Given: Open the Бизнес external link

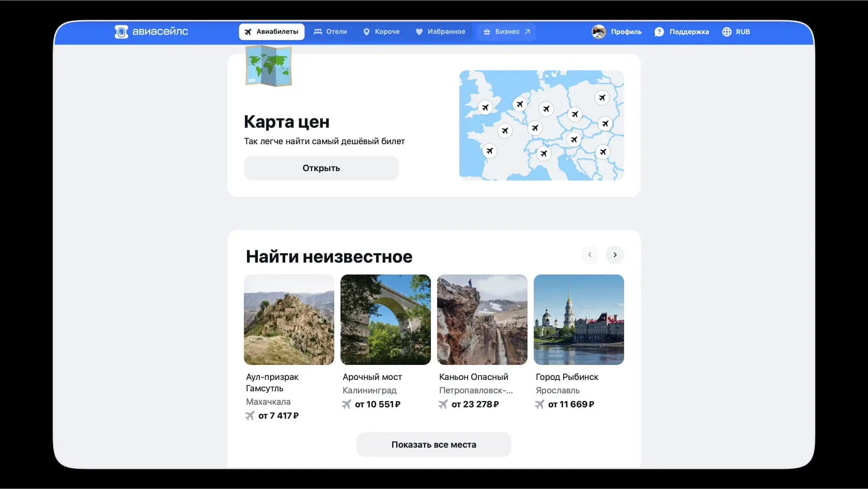Looking at the screenshot, I should tap(506, 32).
